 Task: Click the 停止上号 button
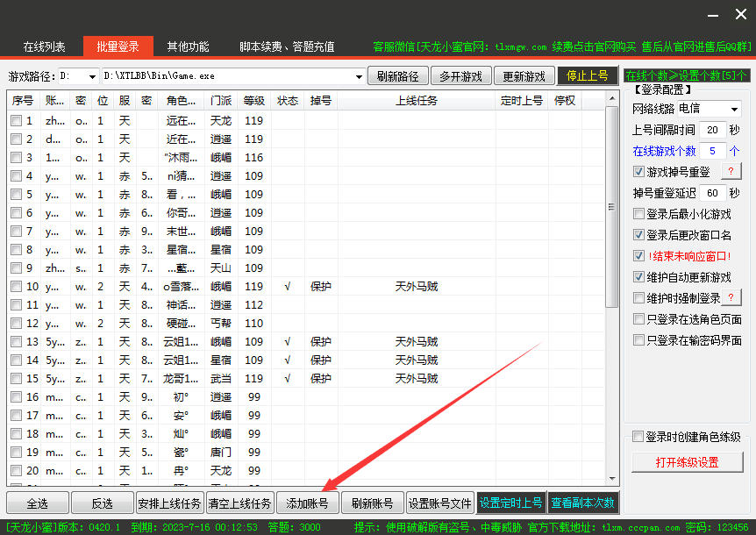tap(588, 75)
